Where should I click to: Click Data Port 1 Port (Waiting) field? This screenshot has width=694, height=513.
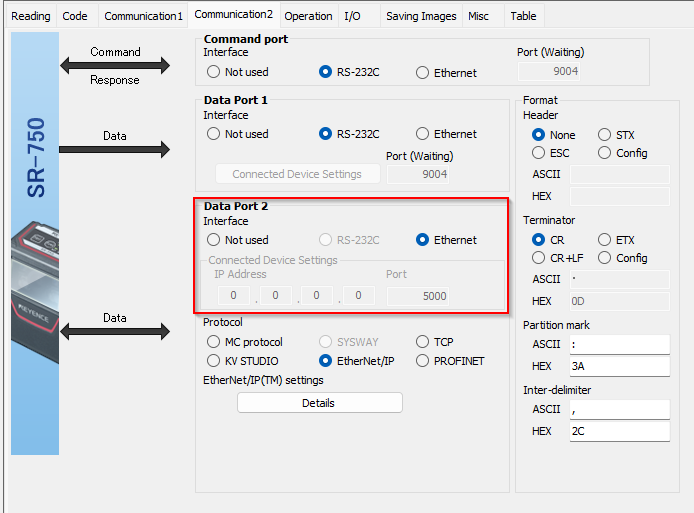click(418, 174)
